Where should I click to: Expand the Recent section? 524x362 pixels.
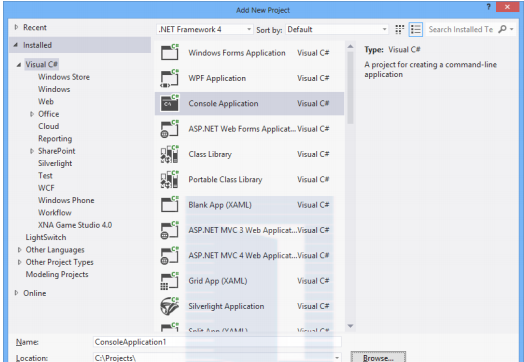[16, 27]
